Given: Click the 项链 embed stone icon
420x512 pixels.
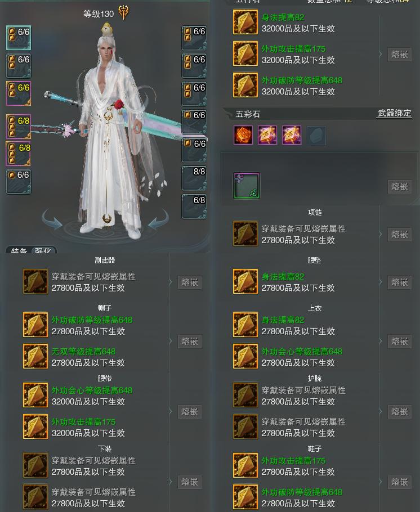Looking at the screenshot, I should click(245, 233).
